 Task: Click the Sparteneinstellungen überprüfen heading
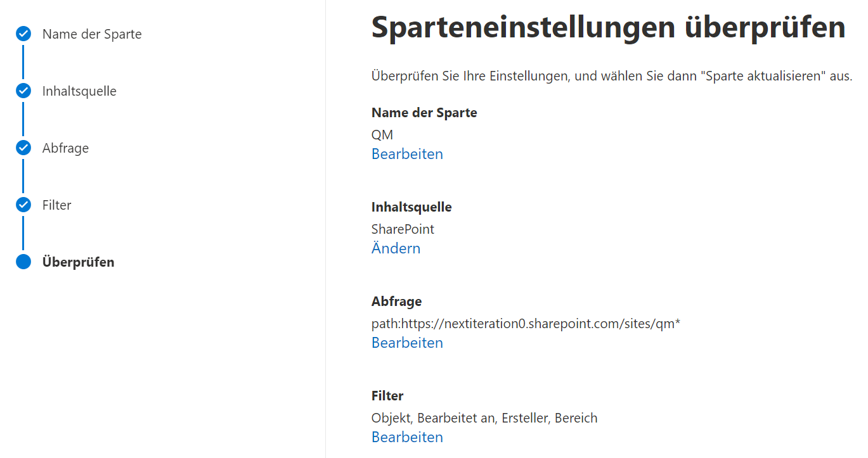[x=609, y=28]
